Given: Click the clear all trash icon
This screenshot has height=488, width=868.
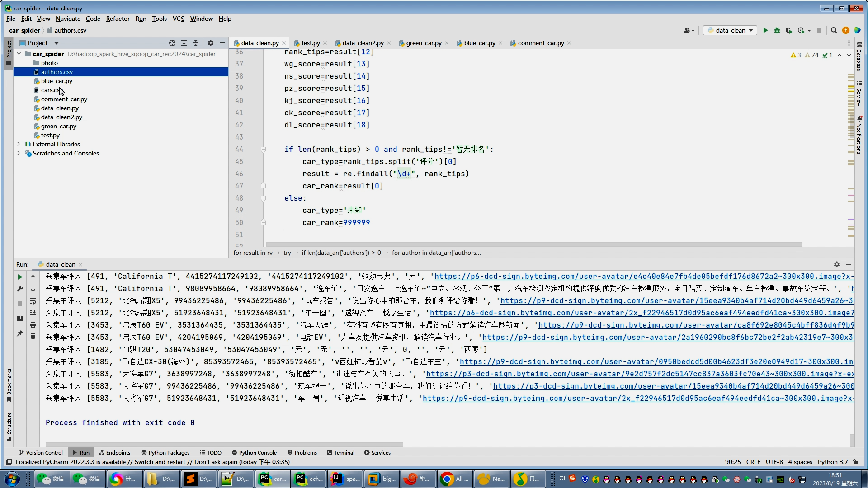Looking at the screenshot, I should 33,336.
